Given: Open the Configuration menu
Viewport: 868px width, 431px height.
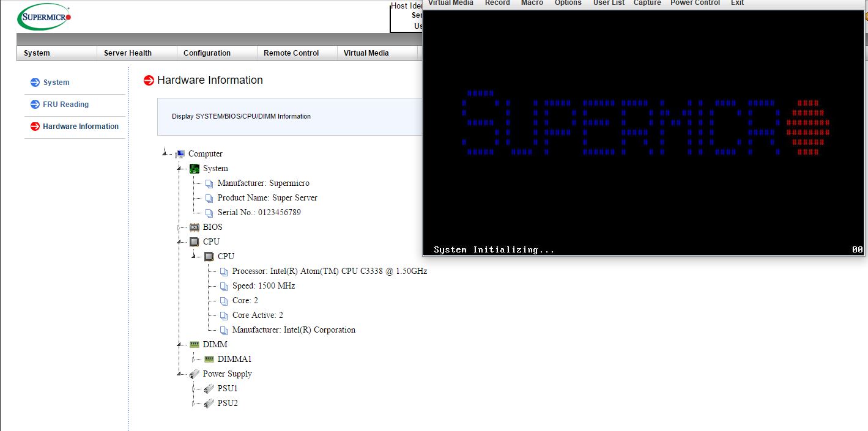Looking at the screenshot, I should (207, 53).
